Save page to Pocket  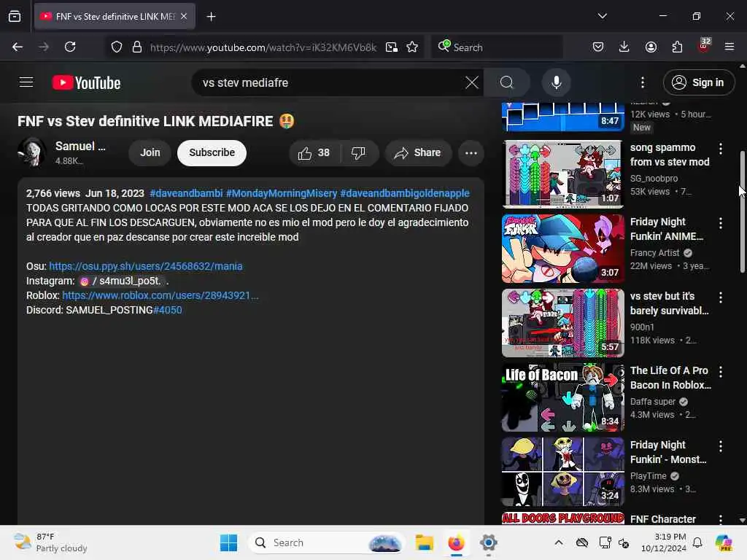tap(598, 47)
